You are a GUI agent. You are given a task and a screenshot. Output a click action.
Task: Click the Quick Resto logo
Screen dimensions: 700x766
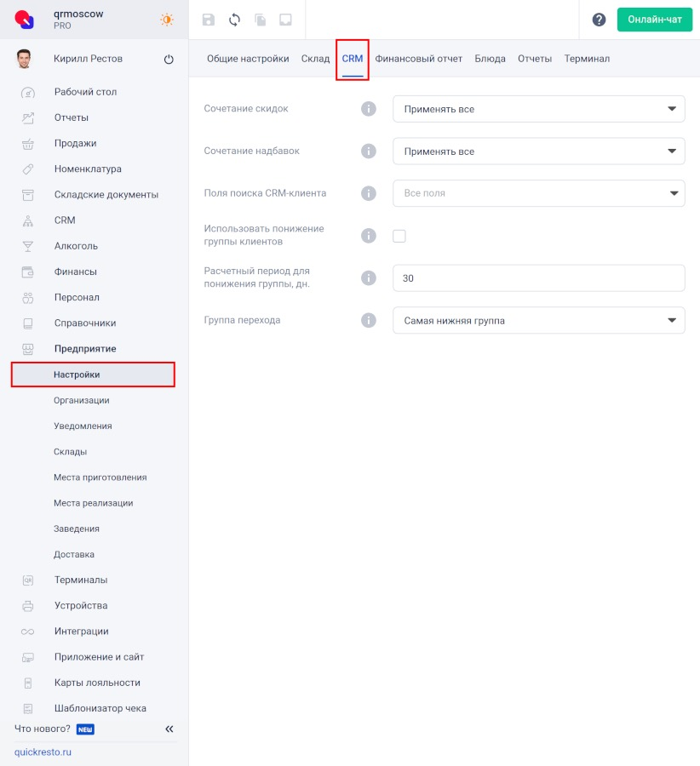pyautogui.click(x=25, y=20)
